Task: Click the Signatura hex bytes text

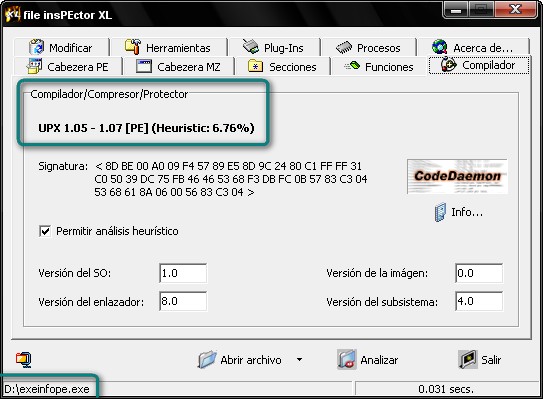Action: (x=231, y=179)
